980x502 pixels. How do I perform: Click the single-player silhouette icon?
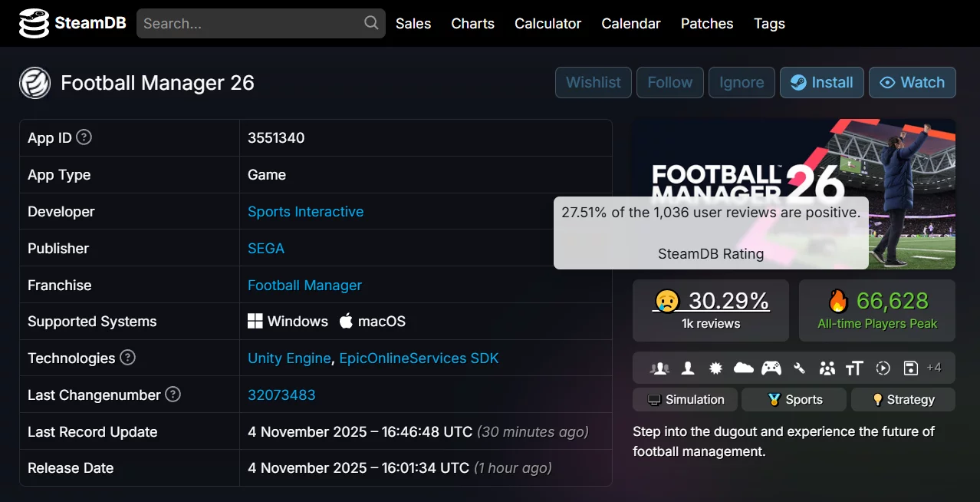688,368
